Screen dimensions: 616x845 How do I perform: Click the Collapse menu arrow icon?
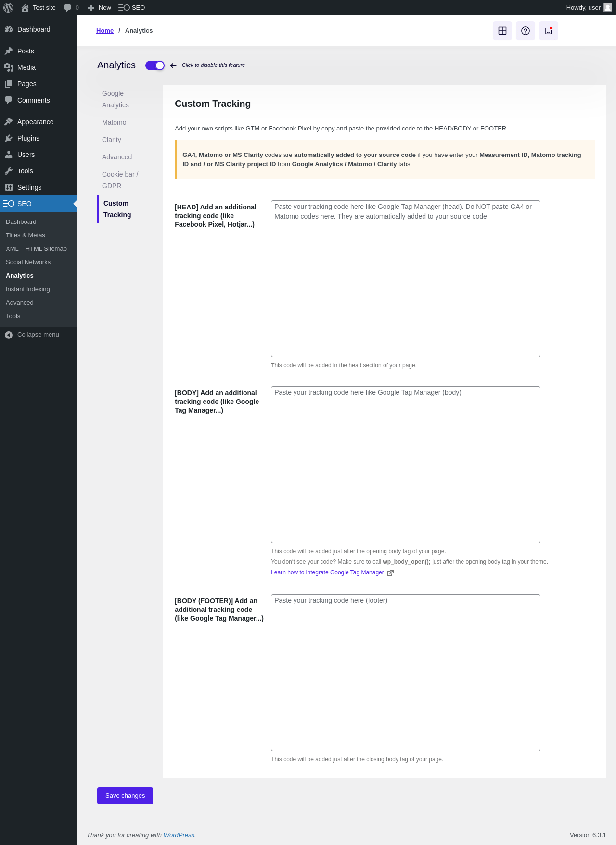(9, 335)
